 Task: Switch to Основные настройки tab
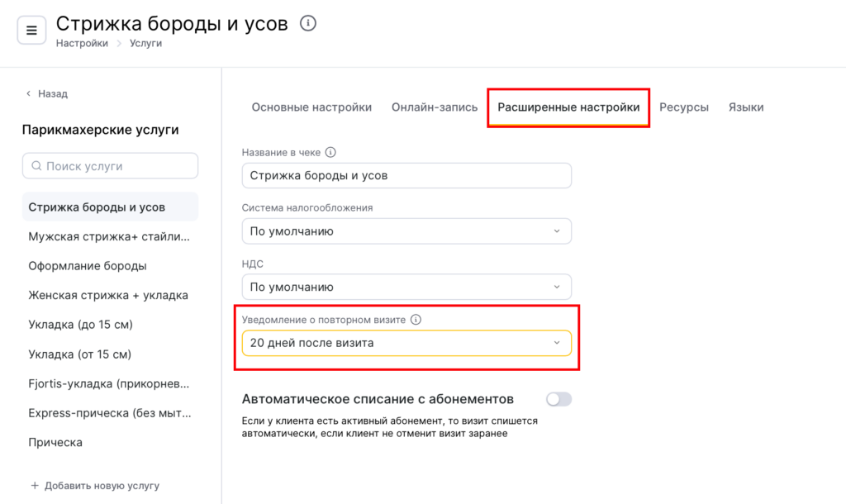(311, 107)
